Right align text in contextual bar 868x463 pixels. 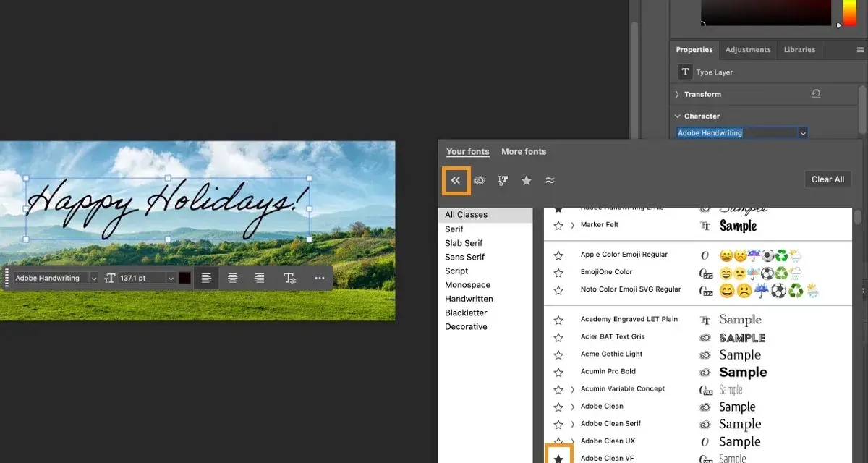point(259,278)
